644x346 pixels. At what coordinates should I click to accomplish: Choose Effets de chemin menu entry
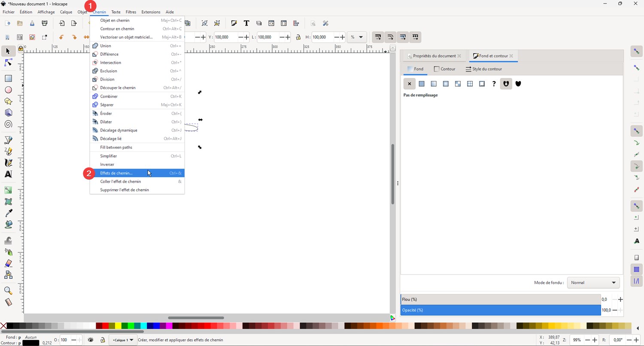[x=137, y=173]
